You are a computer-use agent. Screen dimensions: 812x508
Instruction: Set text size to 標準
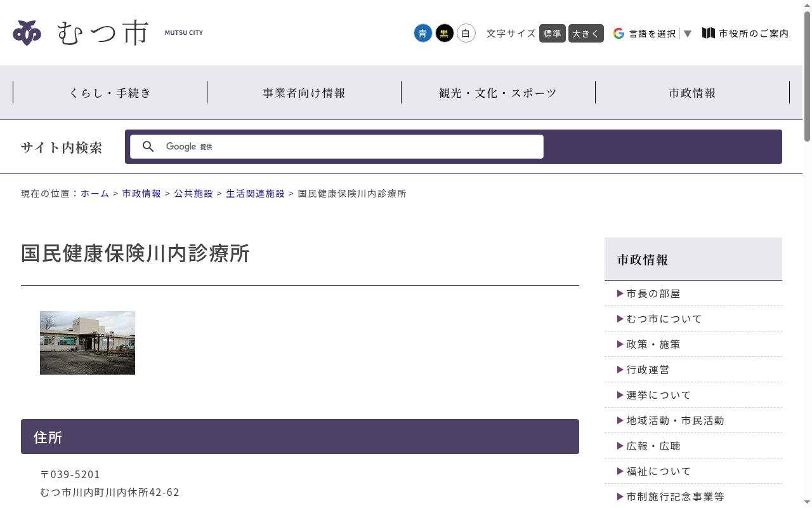pyautogui.click(x=553, y=34)
